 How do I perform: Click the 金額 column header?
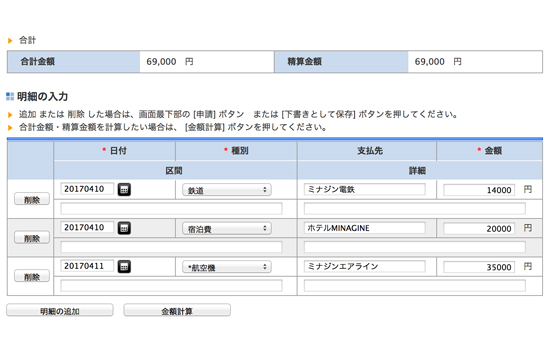490,151
